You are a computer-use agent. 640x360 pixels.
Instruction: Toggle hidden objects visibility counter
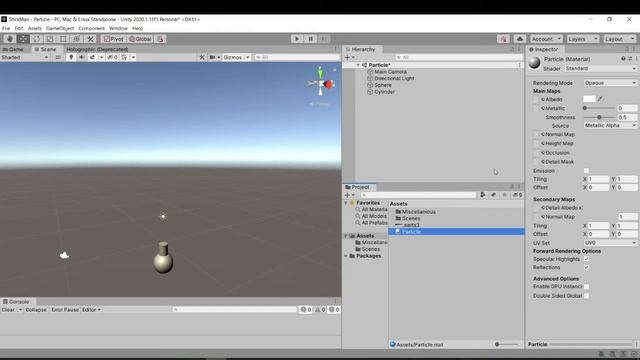pyautogui.click(x=112, y=57)
